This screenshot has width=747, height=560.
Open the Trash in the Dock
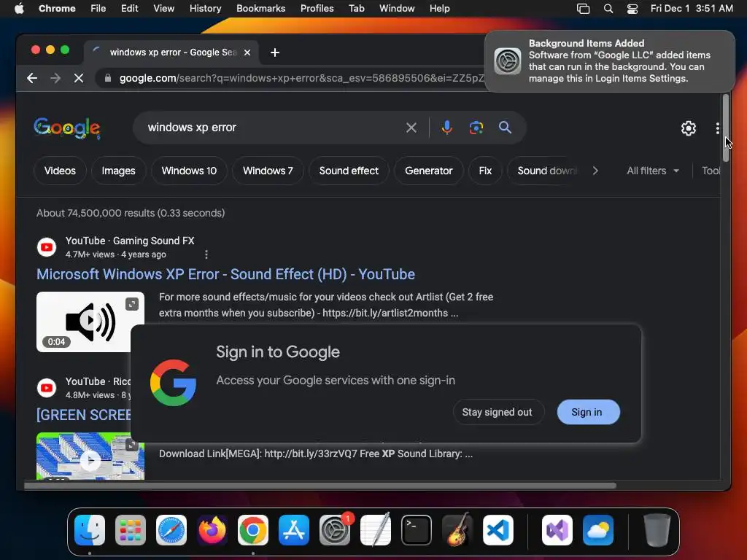tap(657, 530)
